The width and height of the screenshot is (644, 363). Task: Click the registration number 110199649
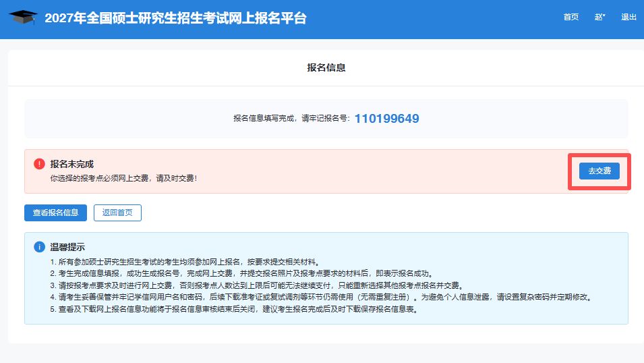click(386, 119)
